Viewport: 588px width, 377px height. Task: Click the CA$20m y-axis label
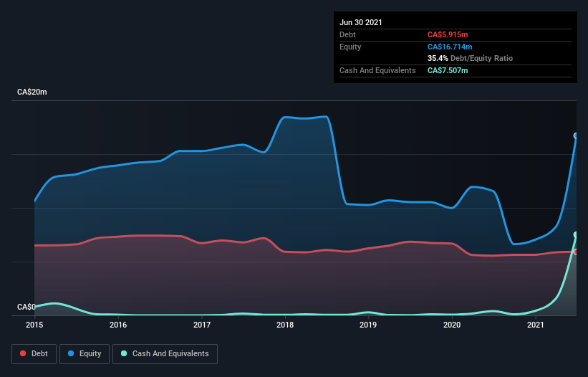32,92
